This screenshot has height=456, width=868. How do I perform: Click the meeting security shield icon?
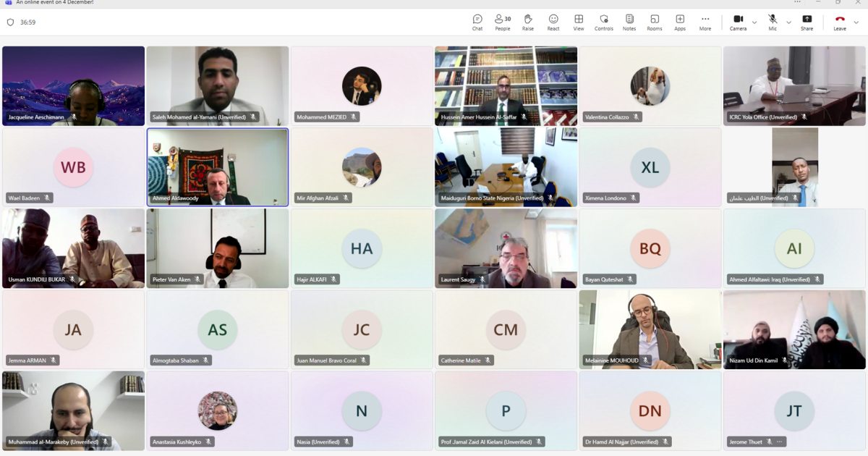(x=10, y=22)
